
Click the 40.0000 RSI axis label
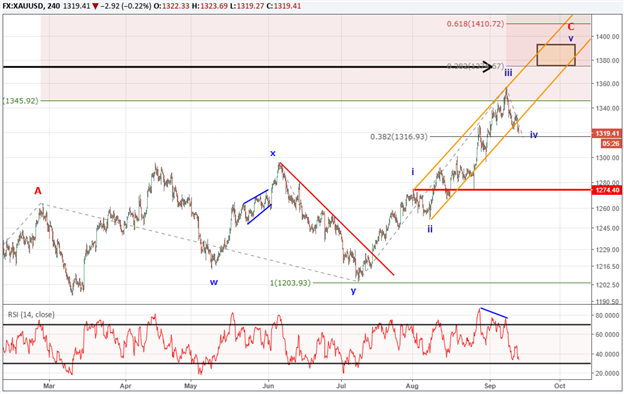(607, 354)
